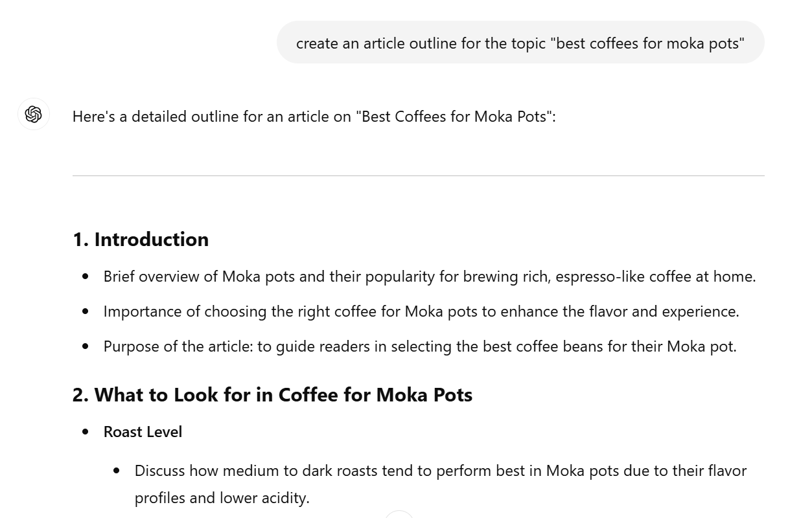
Task: Click the '2. What to Look for' heading
Action: pyautogui.click(x=272, y=394)
